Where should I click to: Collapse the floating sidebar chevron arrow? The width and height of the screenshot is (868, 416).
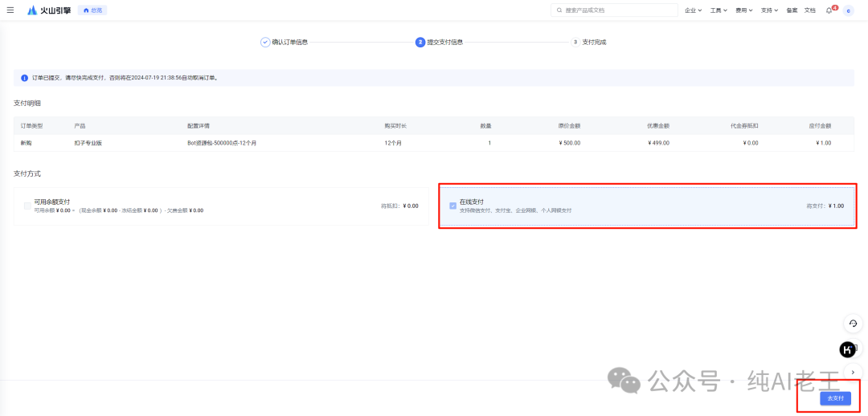pos(853,371)
